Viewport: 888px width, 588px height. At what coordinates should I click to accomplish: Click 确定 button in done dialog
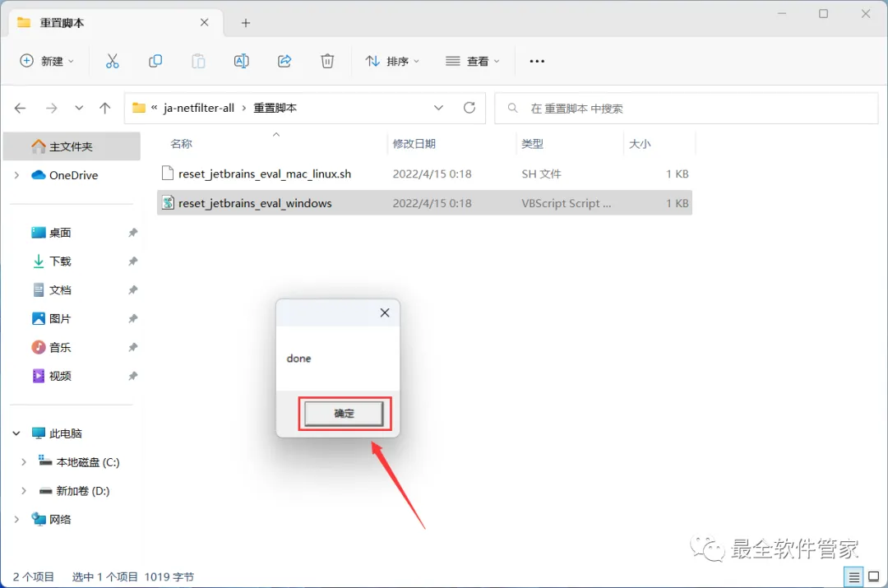[x=345, y=414]
